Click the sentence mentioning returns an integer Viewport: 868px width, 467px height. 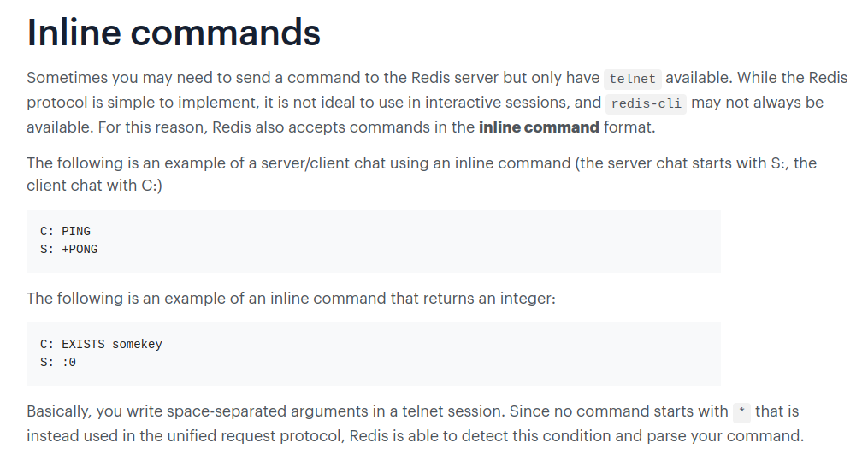pos(291,298)
